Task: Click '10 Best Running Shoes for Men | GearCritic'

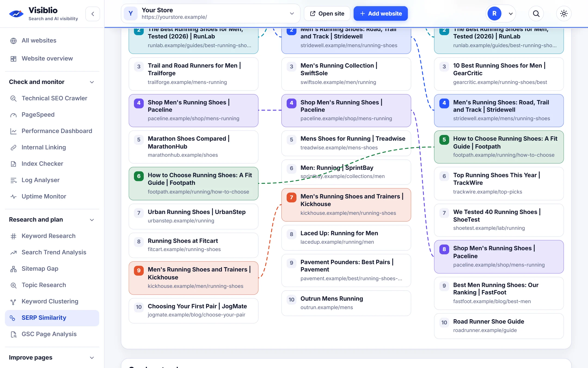Action: coord(499,74)
